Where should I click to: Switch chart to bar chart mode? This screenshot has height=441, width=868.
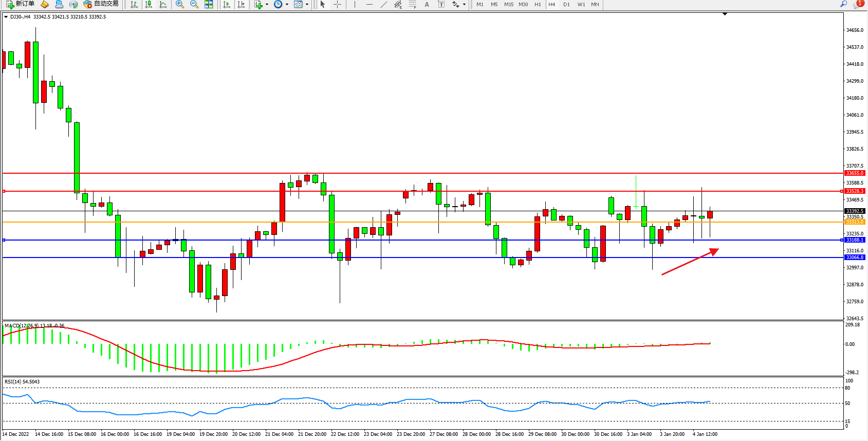click(x=134, y=4)
